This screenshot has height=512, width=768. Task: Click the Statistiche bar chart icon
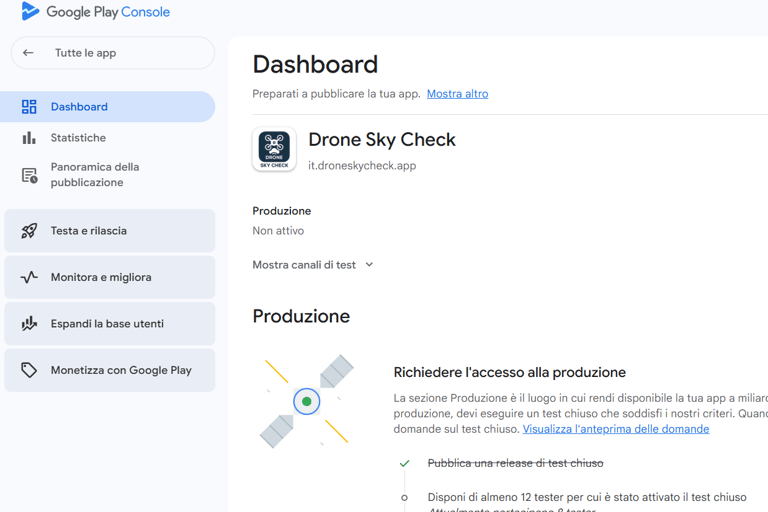click(x=29, y=138)
